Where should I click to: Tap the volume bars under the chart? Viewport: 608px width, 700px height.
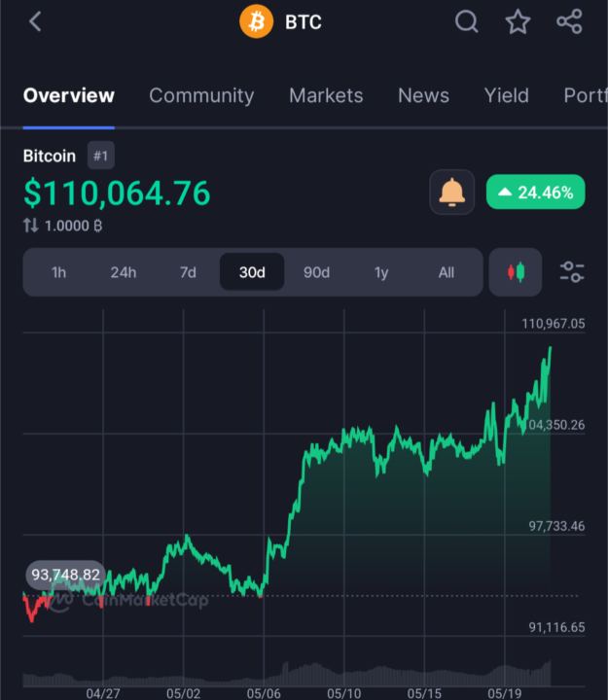click(287, 675)
